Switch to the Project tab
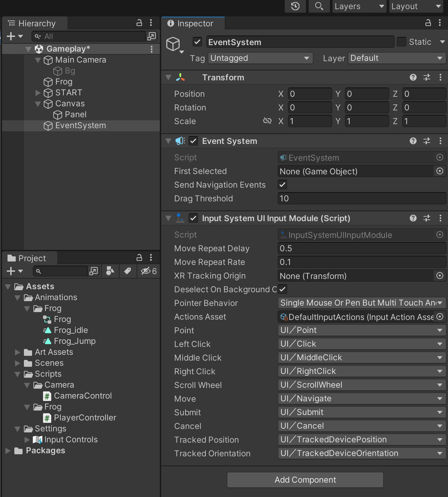Image resolution: width=448 pixels, height=497 pixels. click(x=30, y=258)
